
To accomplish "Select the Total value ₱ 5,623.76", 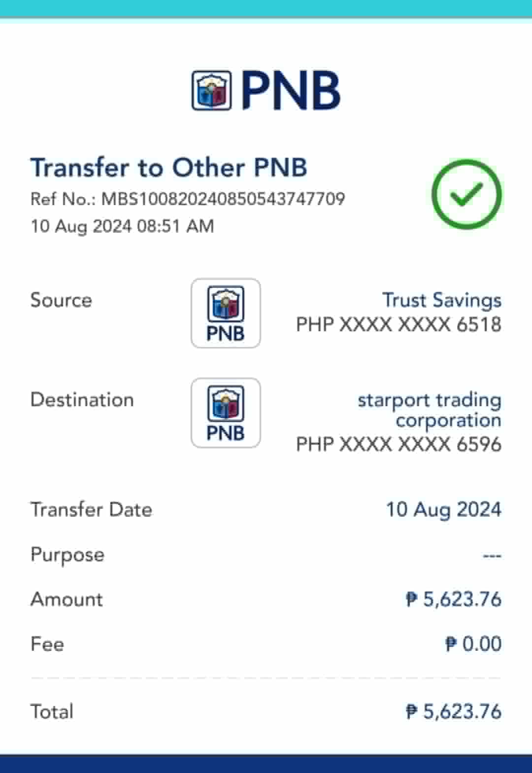I will 453,711.
